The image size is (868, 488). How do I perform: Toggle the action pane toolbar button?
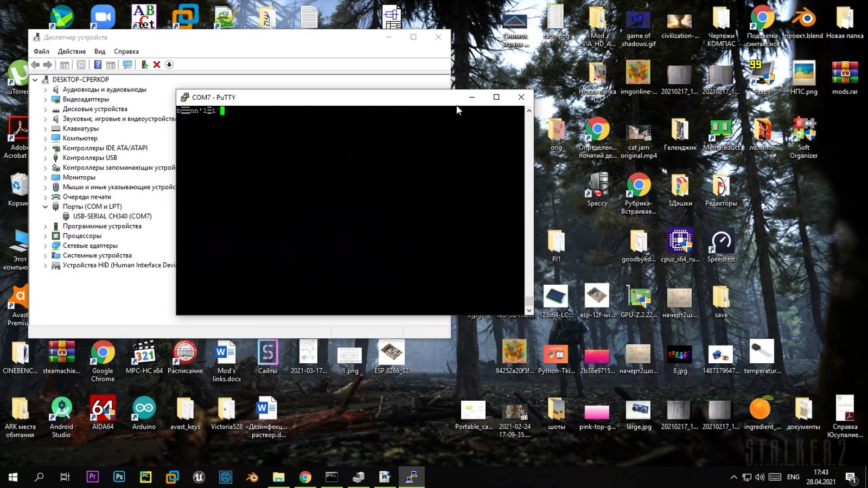tap(111, 65)
